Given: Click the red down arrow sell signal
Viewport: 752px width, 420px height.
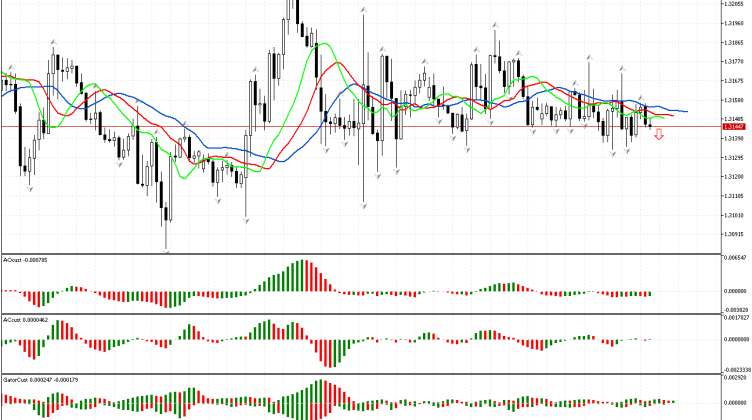Looking at the screenshot, I should [x=658, y=134].
